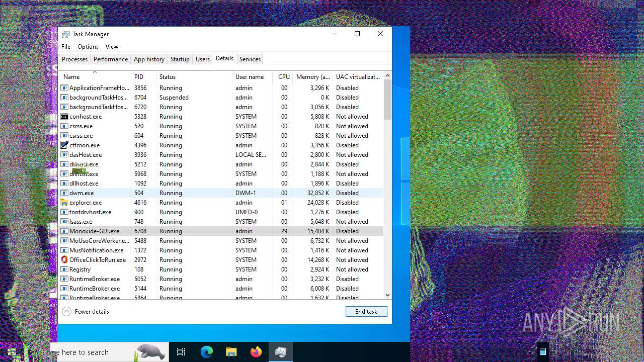Screen dimensions: 644x362
Task: Click the ApplicationFrameHost process icon
Action: 64,88
